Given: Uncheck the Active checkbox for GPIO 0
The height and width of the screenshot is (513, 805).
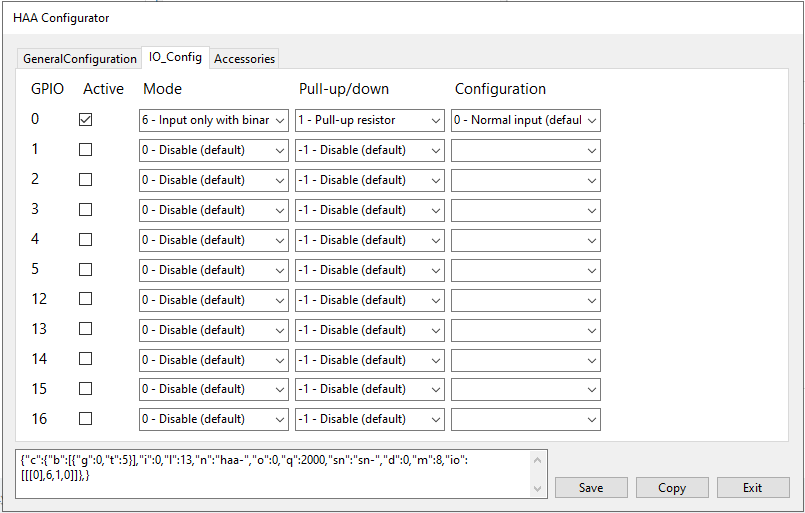Looking at the screenshot, I should [x=85, y=120].
